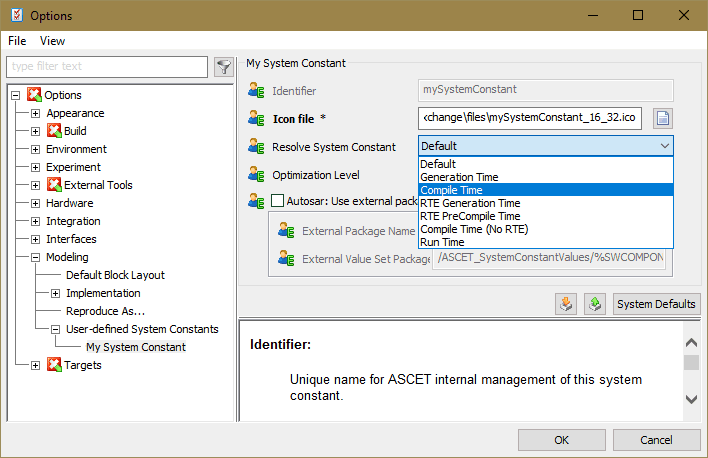The height and width of the screenshot is (458, 708).
Task: Select the Experiment tree item label
Action: 73,167
